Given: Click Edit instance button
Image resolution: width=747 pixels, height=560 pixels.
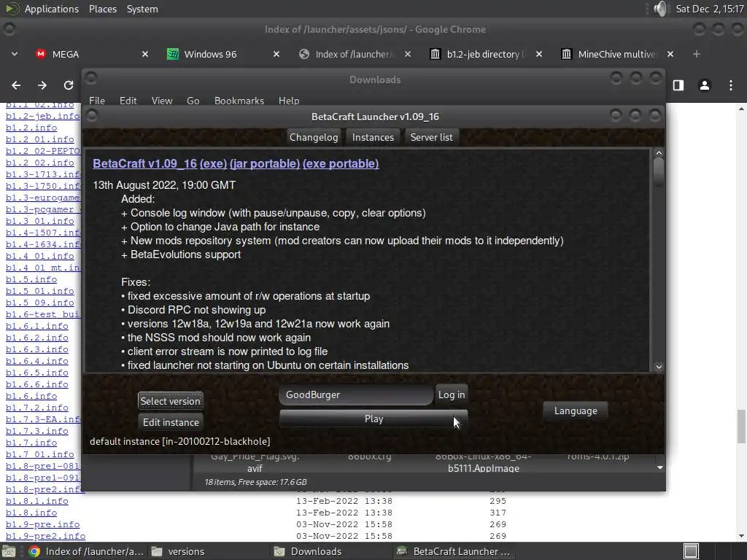Looking at the screenshot, I should [171, 422].
